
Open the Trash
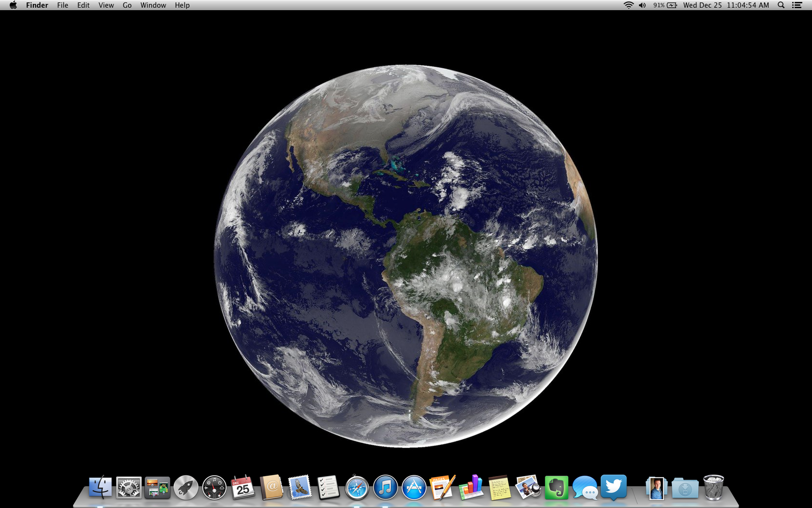tap(713, 487)
